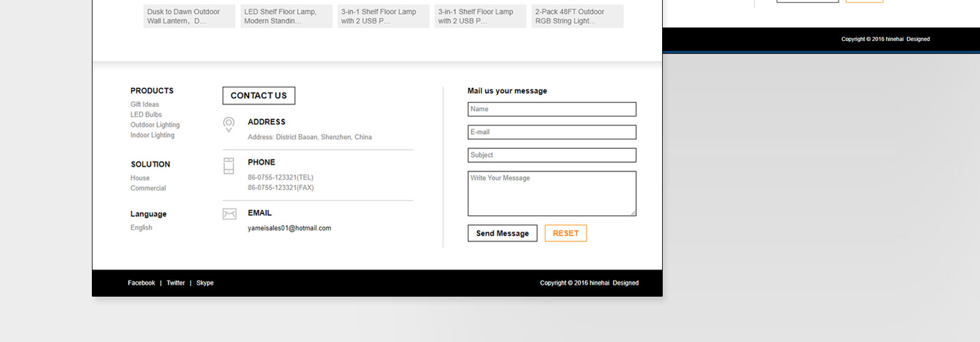The height and width of the screenshot is (342, 980).
Task: Select the Commercial solution link
Action: 148,189
